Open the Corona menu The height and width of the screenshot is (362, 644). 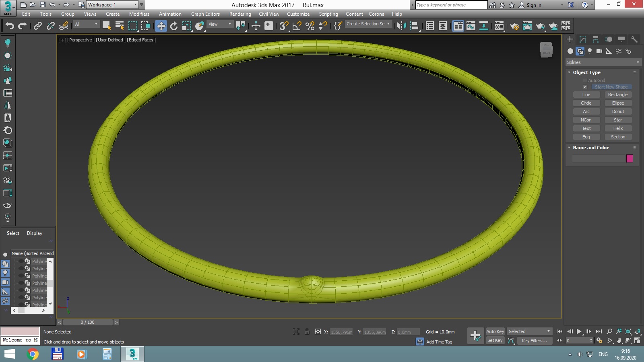coord(376,14)
